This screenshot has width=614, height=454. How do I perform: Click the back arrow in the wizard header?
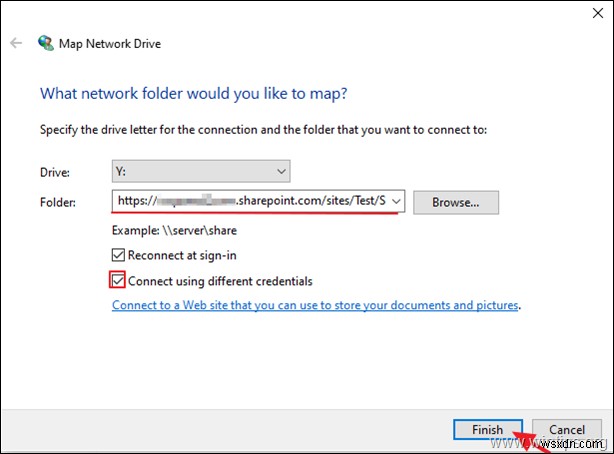(15, 44)
